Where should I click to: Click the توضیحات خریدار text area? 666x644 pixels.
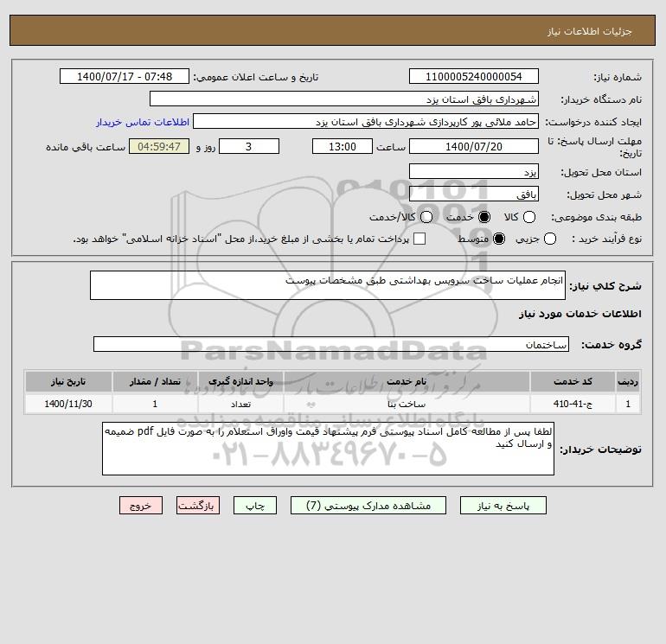coord(328,449)
